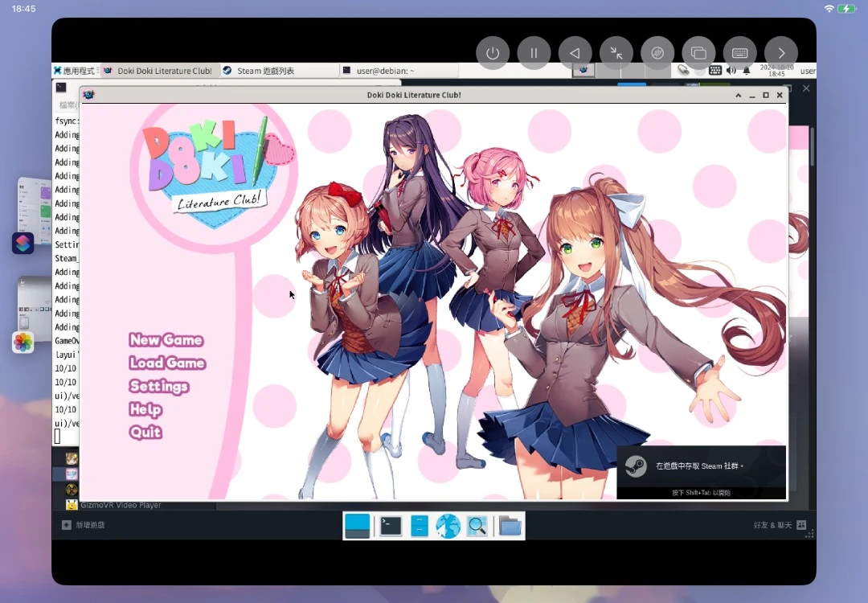Click the terminal window icon behind game
Image resolution: width=868 pixels, height=603 pixels.
pos(61,88)
